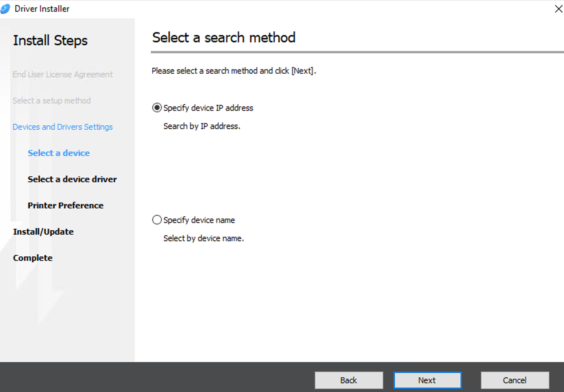The height and width of the screenshot is (392, 564).
Task: Click the Install/Update step
Action: (x=43, y=232)
